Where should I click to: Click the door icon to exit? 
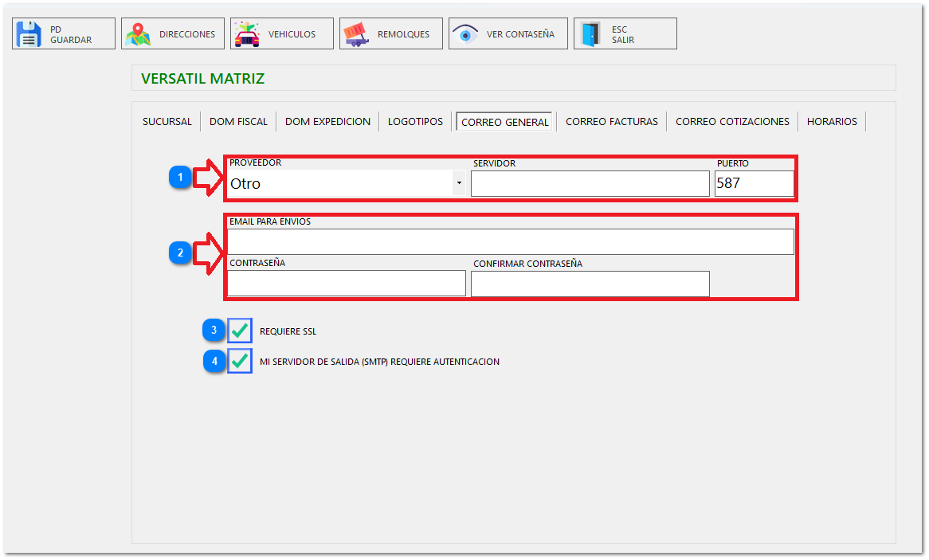coord(590,34)
